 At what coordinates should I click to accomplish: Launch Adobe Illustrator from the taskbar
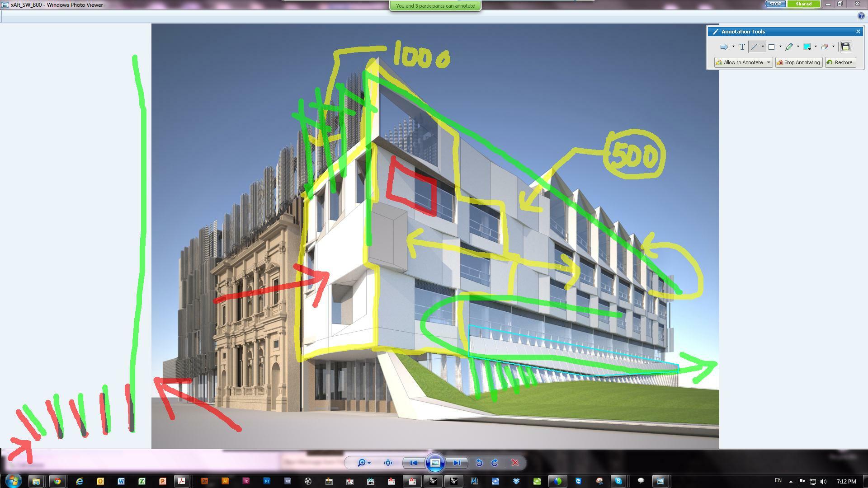point(225,481)
